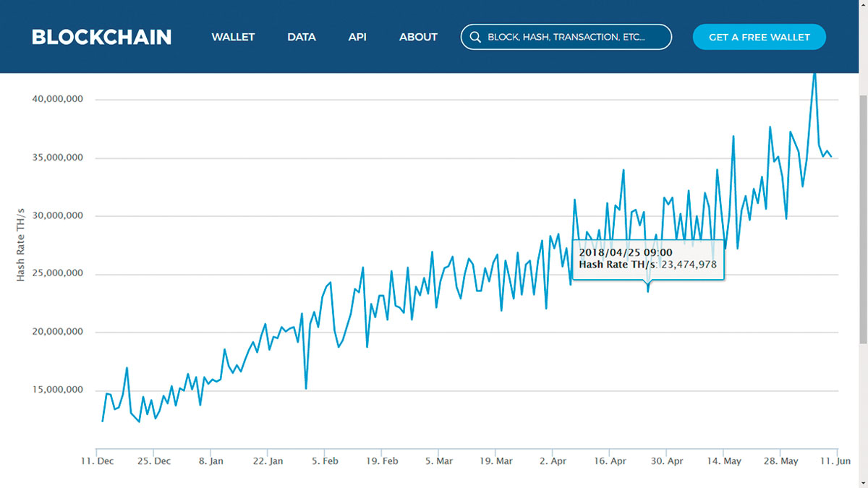This screenshot has height=488, width=868.
Task: Select the "14. May" date label
Action: point(724,461)
